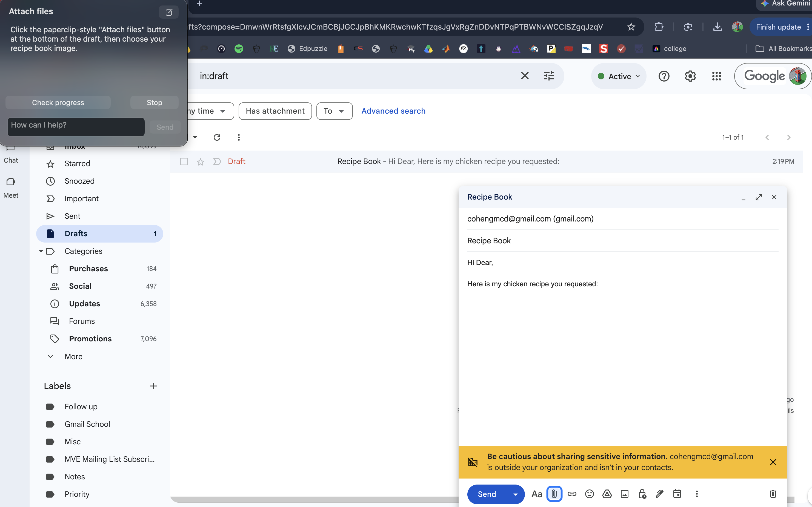Open the emoji picker in compose toolbar

(589, 494)
